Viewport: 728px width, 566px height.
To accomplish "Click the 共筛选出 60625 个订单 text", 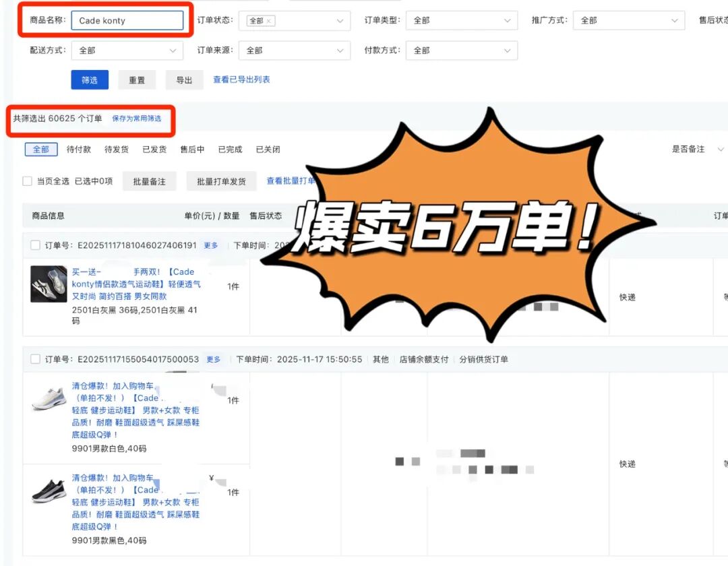I will pos(57,119).
